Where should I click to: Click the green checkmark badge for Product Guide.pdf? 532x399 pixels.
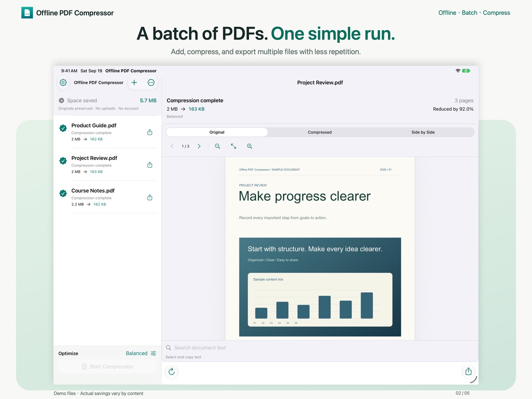click(x=63, y=128)
